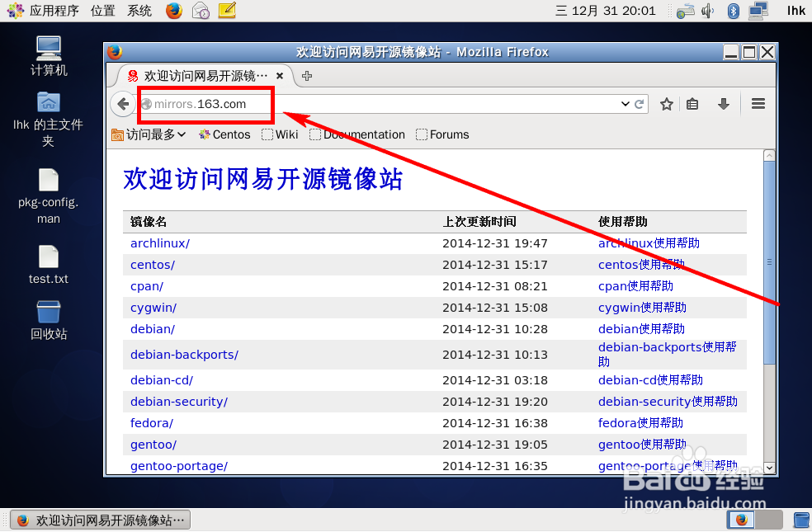Open the notes editor icon in the top panel

pos(227,11)
